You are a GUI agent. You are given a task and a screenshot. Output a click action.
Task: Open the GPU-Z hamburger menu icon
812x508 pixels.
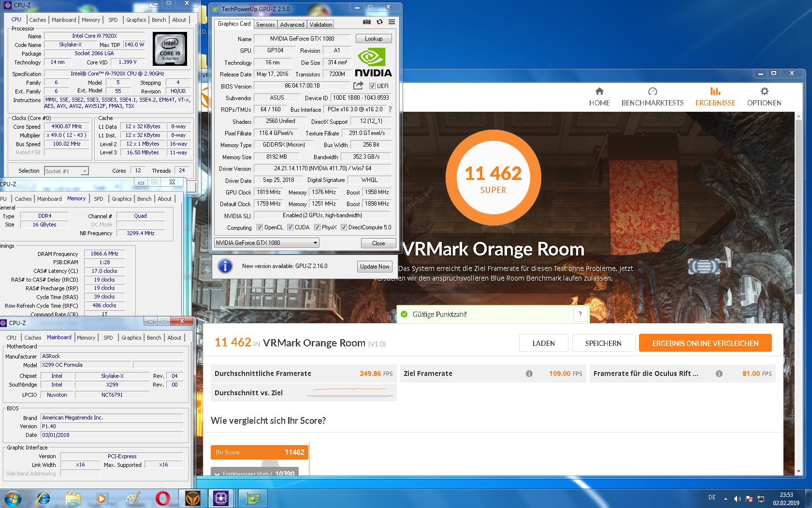[391, 22]
